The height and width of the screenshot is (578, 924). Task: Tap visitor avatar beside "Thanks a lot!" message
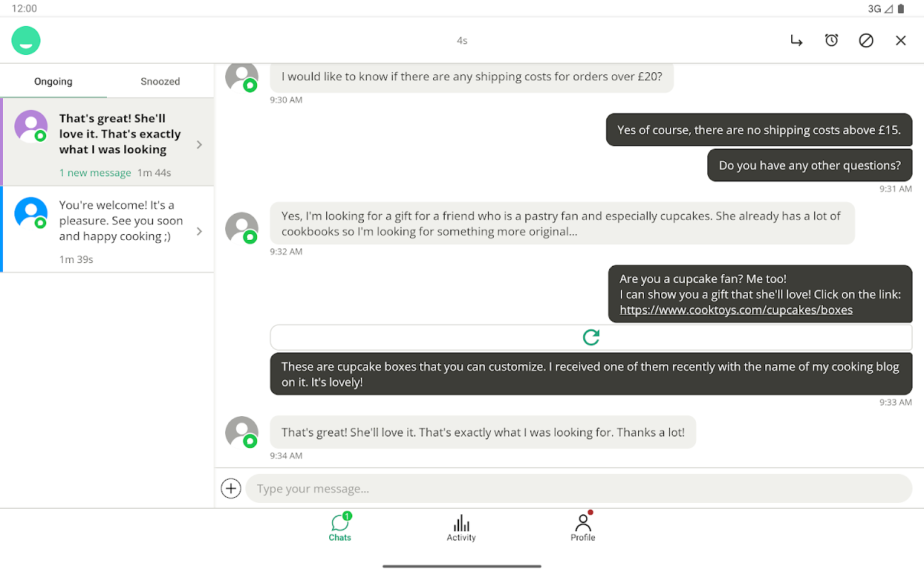[x=242, y=432]
